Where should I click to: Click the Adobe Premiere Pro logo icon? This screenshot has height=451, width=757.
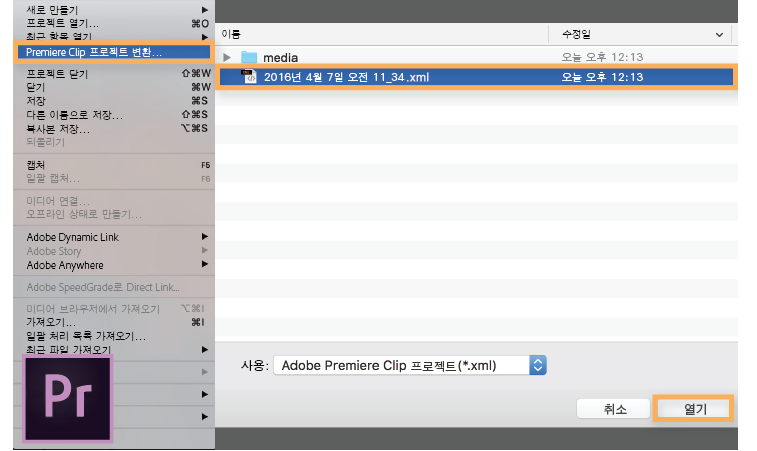(68, 399)
